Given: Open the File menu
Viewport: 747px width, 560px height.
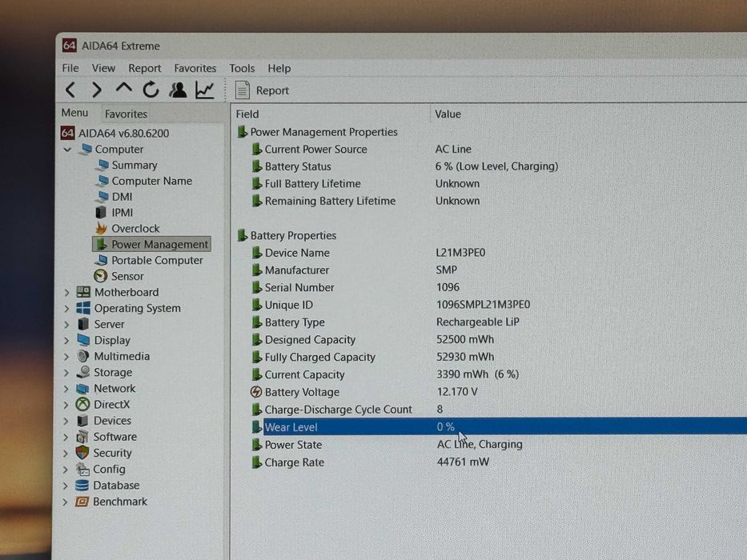Looking at the screenshot, I should (70, 68).
